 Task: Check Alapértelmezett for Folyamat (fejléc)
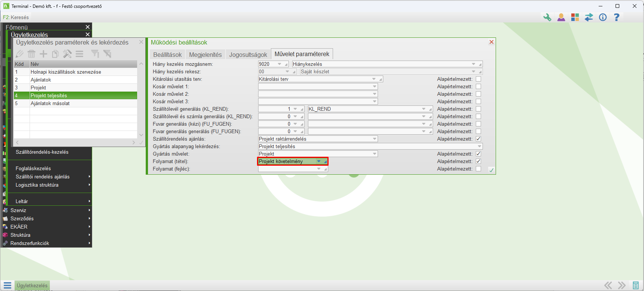click(x=478, y=169)
